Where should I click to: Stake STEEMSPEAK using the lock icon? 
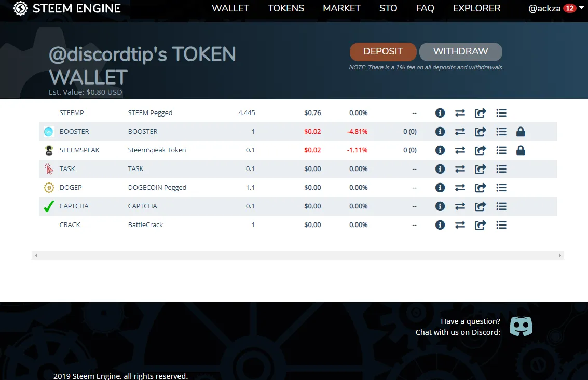point(521,150)
